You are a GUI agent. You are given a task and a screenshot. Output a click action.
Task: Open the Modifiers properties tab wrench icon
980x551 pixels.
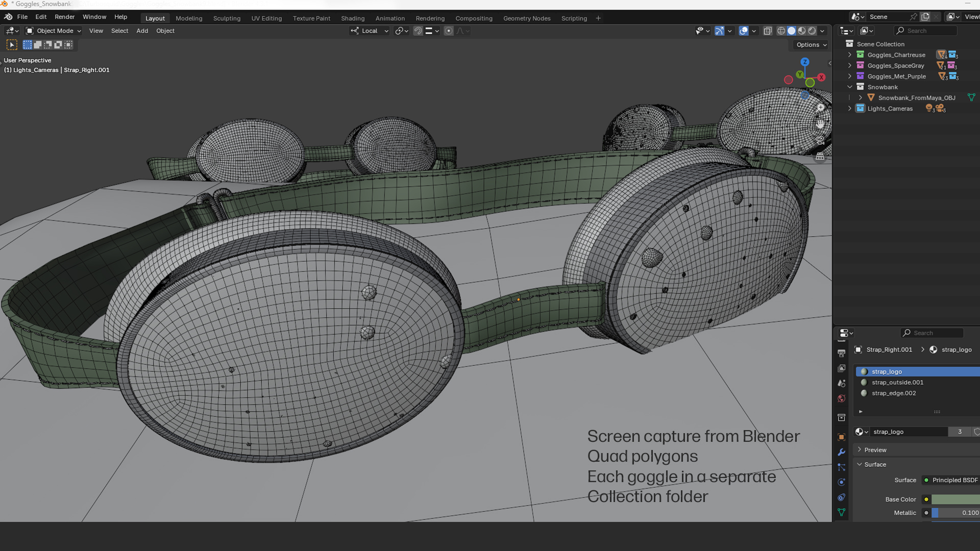(x=841, y=452)
